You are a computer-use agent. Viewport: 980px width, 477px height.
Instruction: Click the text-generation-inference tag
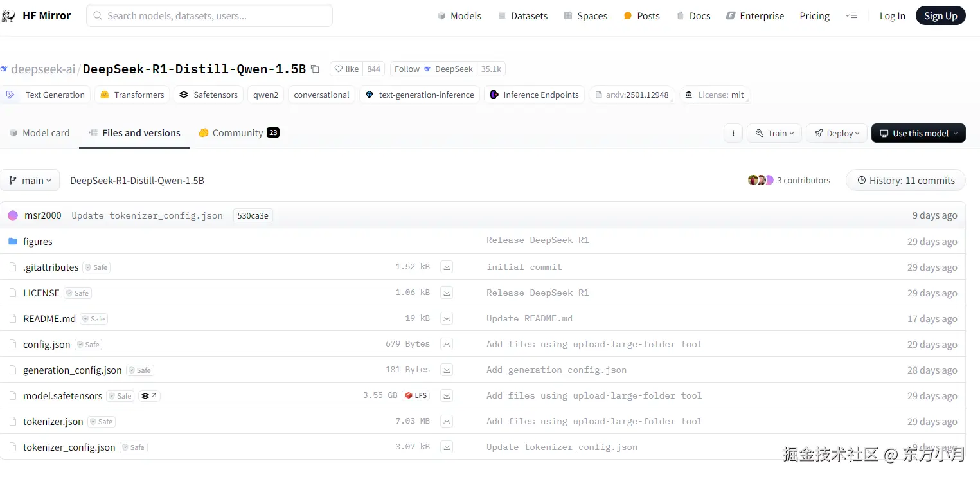point(420,94)
